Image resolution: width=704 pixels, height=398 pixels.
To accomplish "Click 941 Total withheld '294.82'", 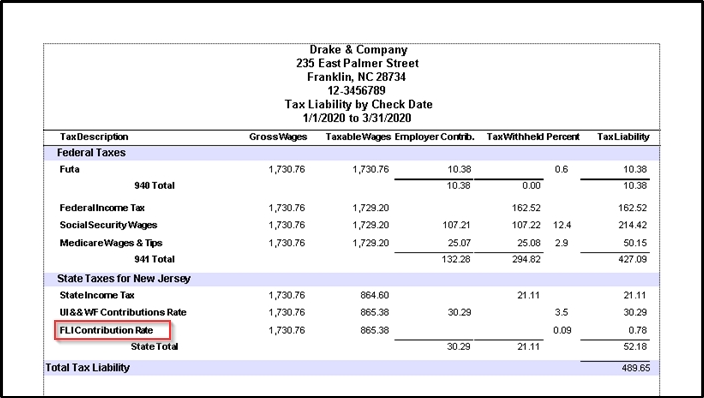I will pos(526,259).
